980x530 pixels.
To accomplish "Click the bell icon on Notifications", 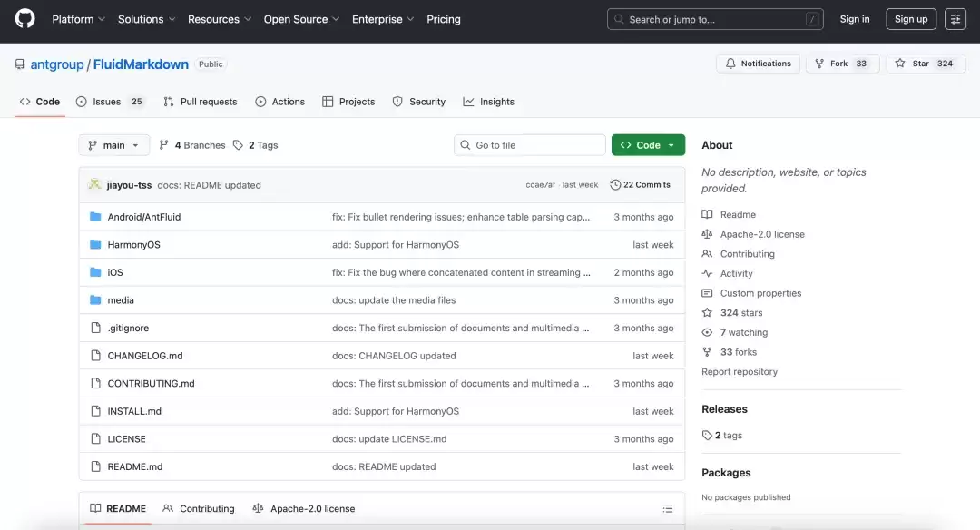I will tap(730, 64).
